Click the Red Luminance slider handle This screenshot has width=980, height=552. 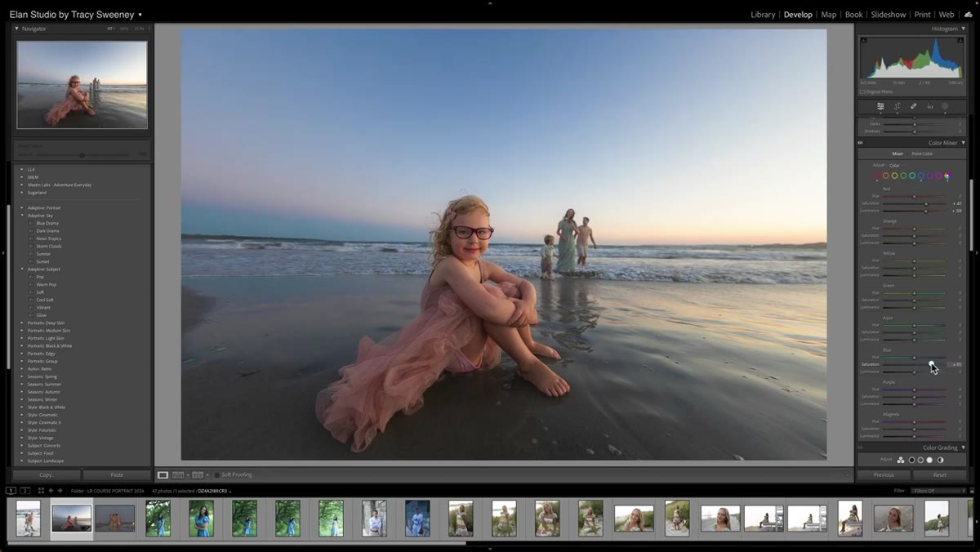click(925, 211)
